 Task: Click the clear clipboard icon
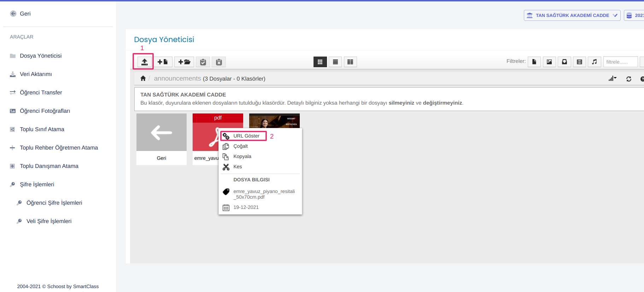point(219,62)
